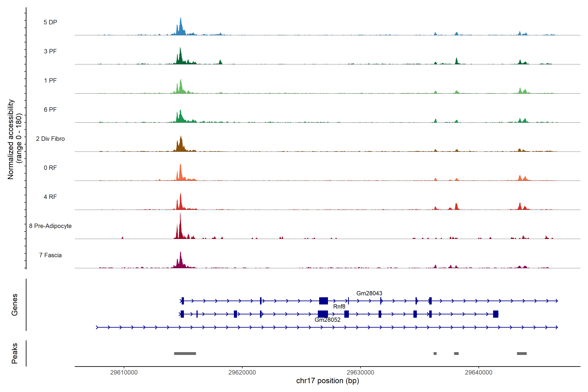
Task: Click the 8 Pre-Adipocyte track label
Action: (x=50, y=226)
